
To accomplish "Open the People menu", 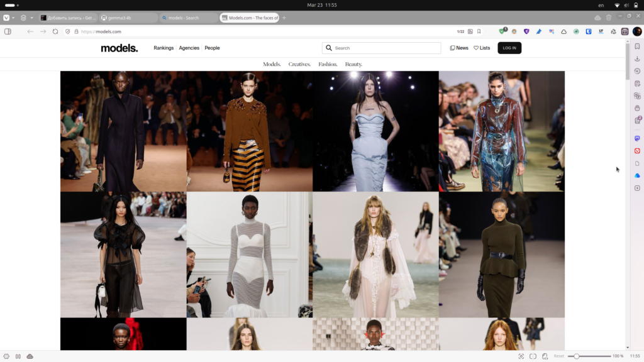I will 212,48.
